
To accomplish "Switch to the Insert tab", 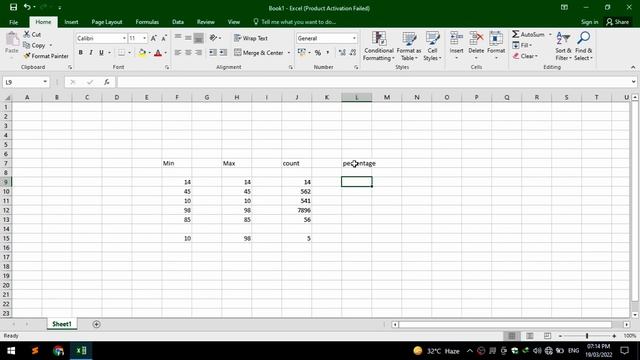I will coord(71,22).
